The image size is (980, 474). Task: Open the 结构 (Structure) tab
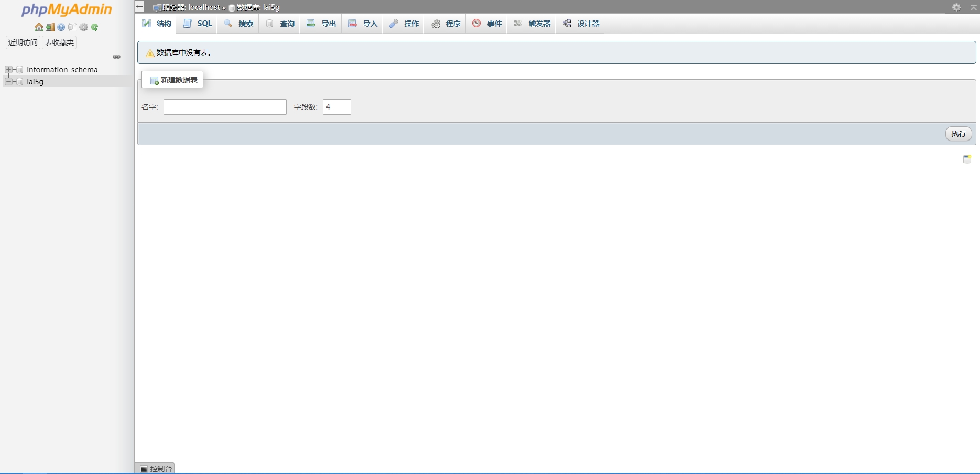click(x=156, y=24)
